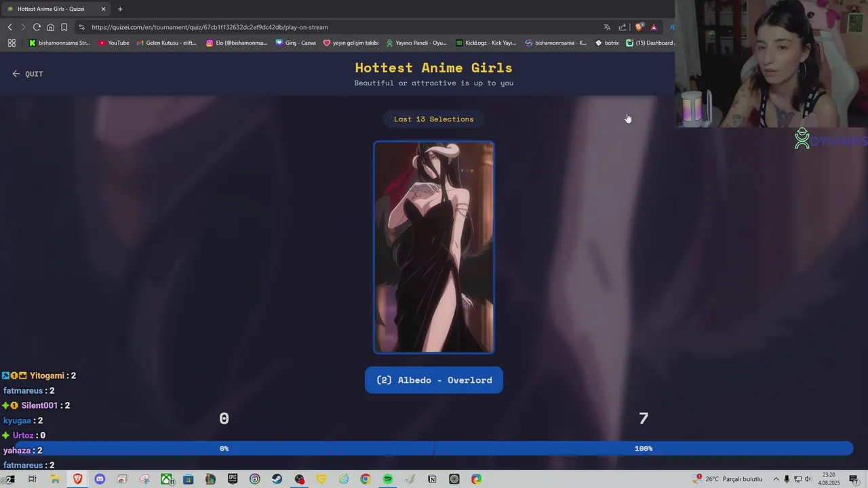Open Epic Games Launcher from taskbar
Viewport: 868px width, 488px height.
233,479
